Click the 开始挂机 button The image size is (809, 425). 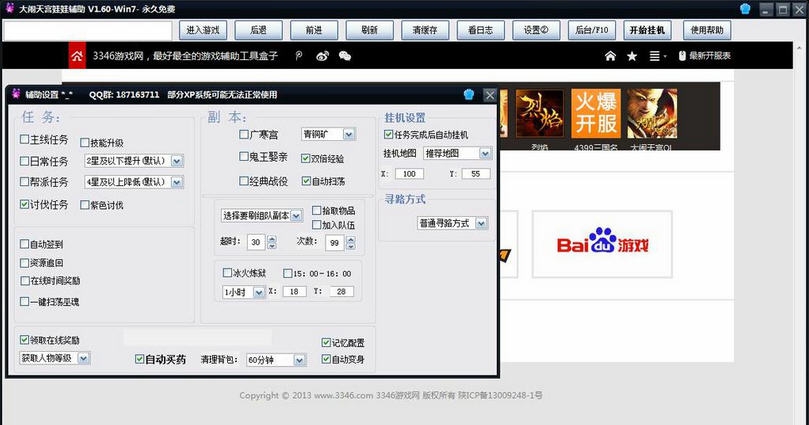[647, 30]
